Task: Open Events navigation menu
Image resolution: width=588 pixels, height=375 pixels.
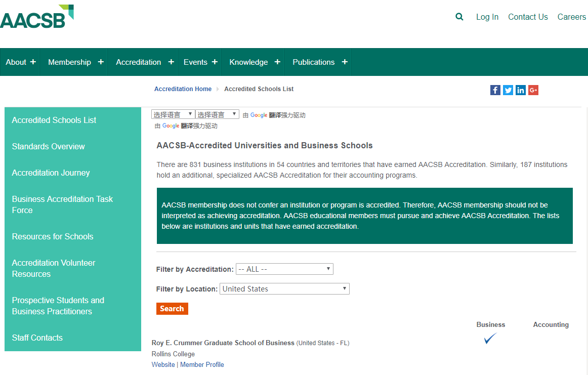Action: 195,62
